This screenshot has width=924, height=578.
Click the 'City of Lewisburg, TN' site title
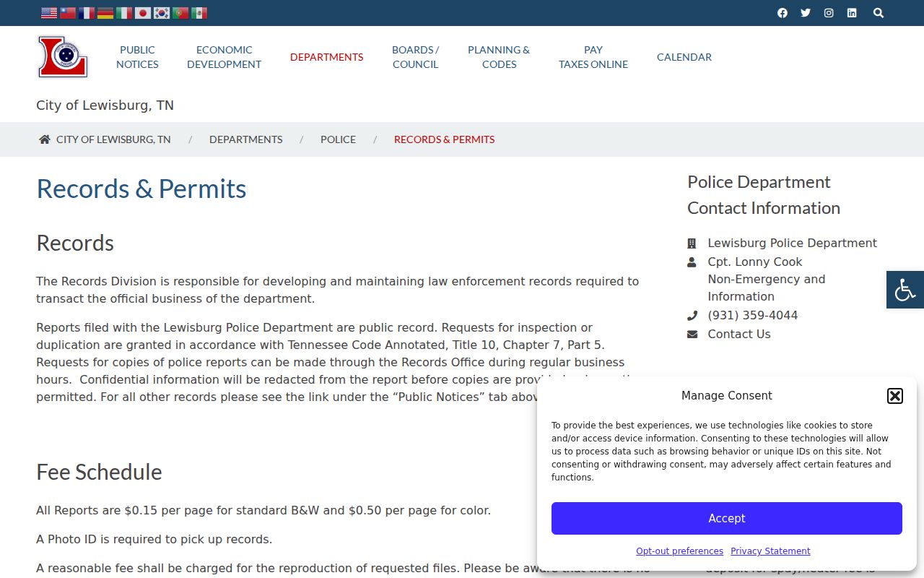(105, 105)
